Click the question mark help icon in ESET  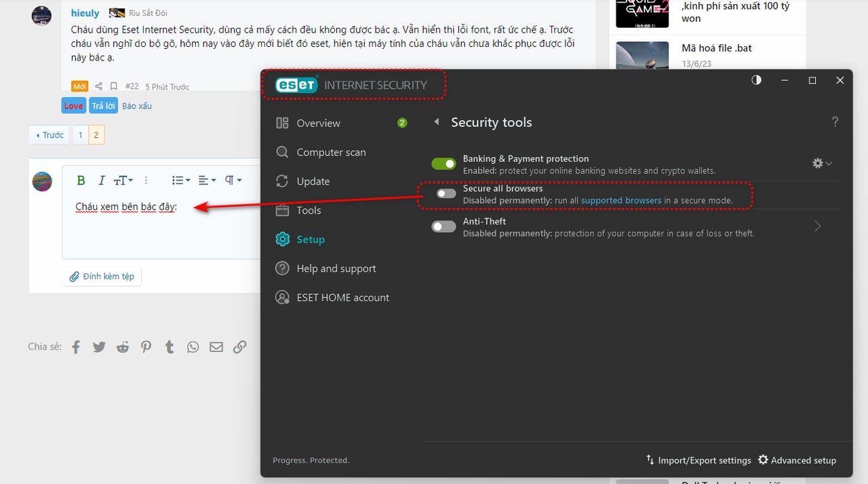(835, 122)
